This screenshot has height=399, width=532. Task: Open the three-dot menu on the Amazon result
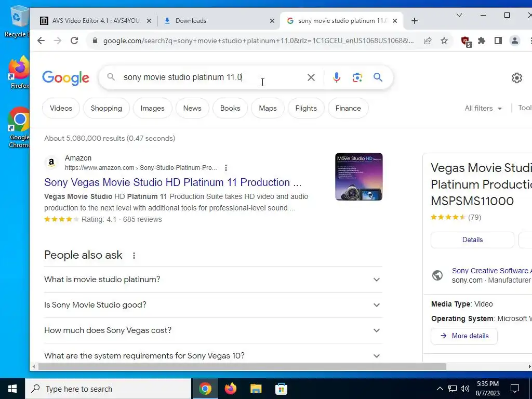[226, 168]
